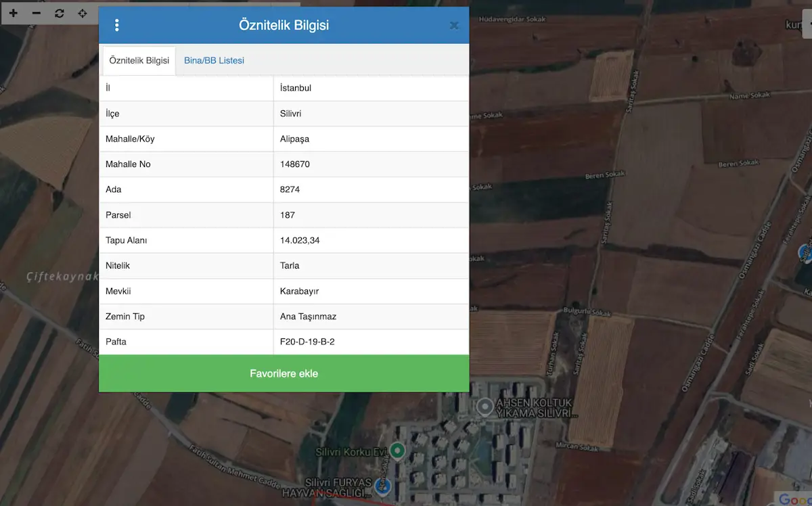Click the Parsel row label
This screenshot has width=812, height=506.
pyautogui.click(x=118, y=215)
